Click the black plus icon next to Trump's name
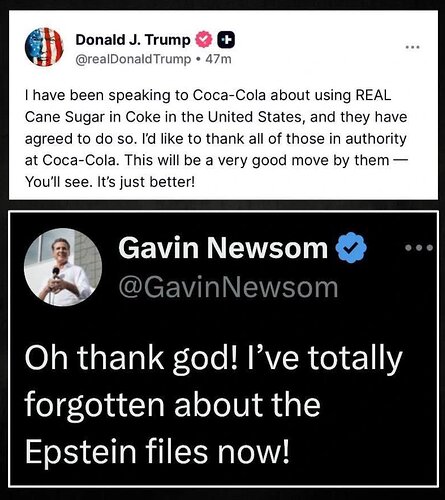 pyautogui.click(x=226, y=40)
